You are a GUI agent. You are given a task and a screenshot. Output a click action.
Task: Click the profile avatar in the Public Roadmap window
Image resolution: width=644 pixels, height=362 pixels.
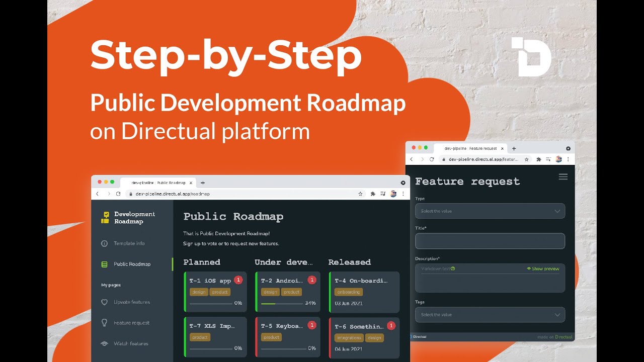pyautogui.click(x=393, y=194)
